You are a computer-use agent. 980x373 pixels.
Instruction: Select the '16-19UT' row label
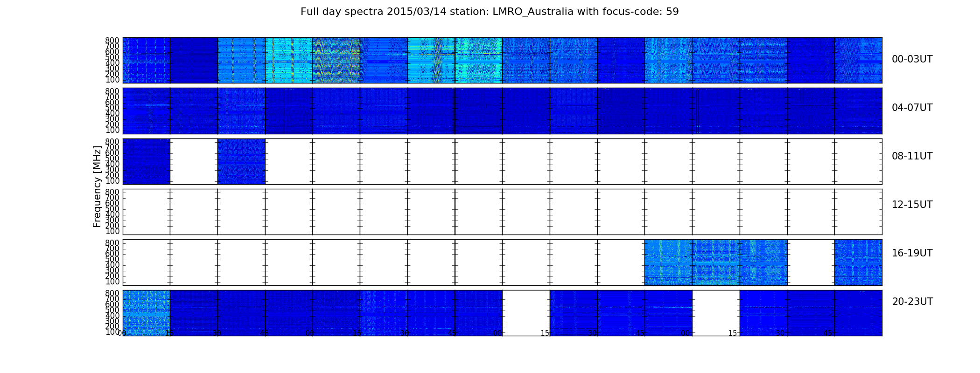click(x=912, y=253)
